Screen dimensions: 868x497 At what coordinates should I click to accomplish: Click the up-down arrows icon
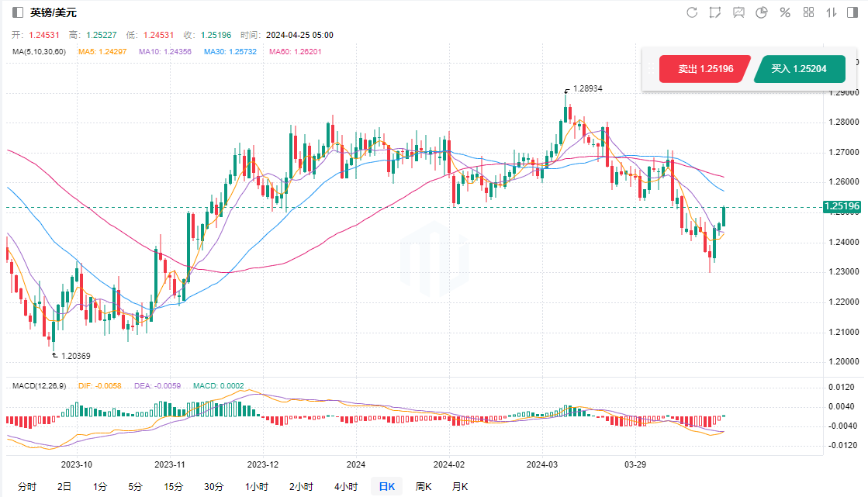pos(832,12)
